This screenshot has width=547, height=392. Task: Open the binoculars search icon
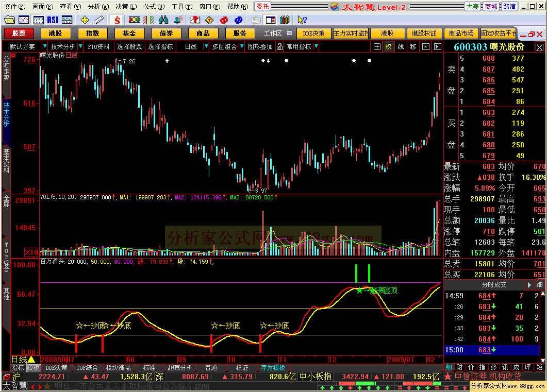[163, 20]
